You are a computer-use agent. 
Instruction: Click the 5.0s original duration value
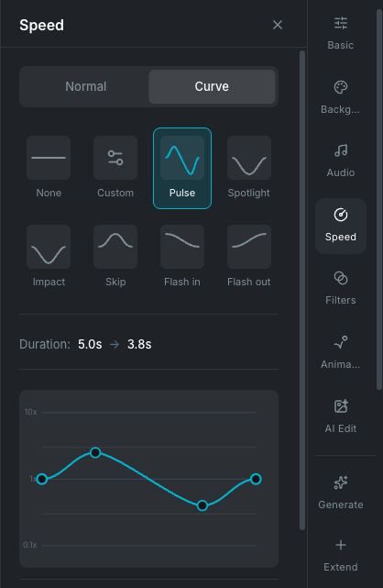90,344
